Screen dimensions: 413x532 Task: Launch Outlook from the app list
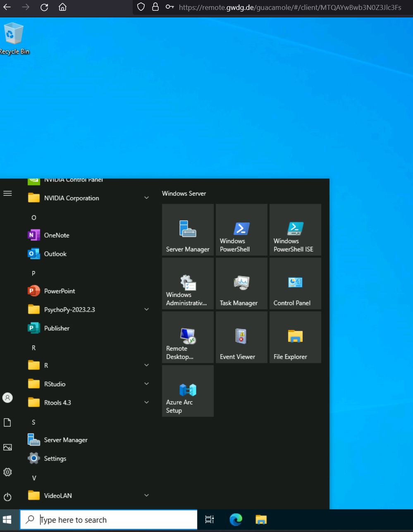tap(89, 254)
